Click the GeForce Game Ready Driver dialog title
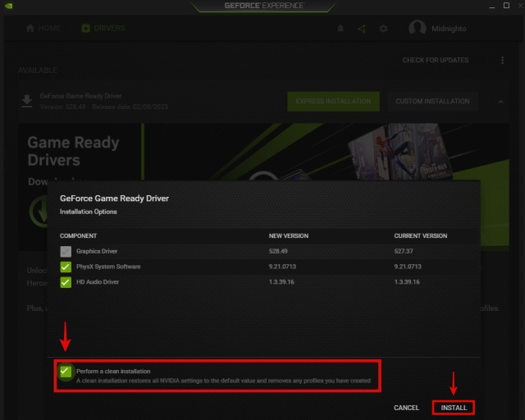The height and width of the screenshot is (420, 525). coord(114,199)
